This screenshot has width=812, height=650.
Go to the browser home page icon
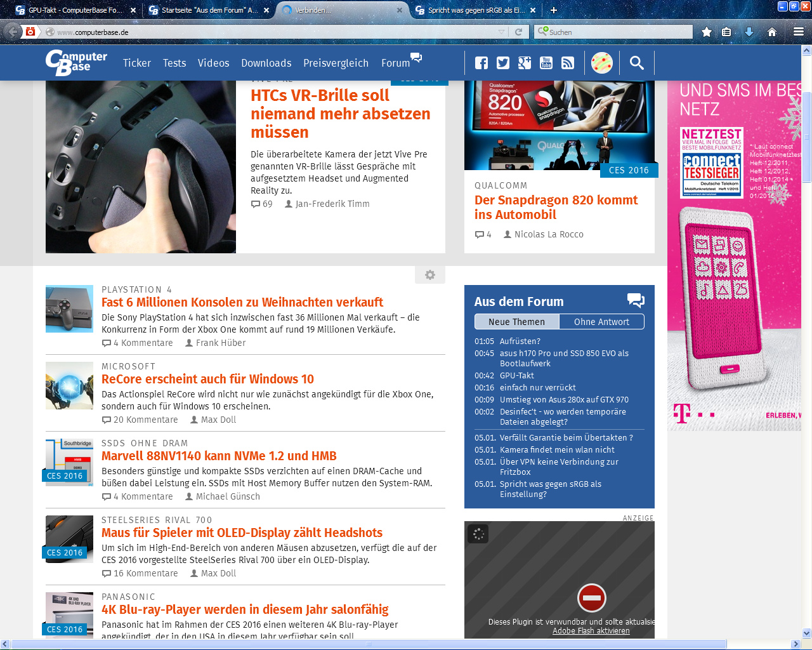click(x=772, y=32)
